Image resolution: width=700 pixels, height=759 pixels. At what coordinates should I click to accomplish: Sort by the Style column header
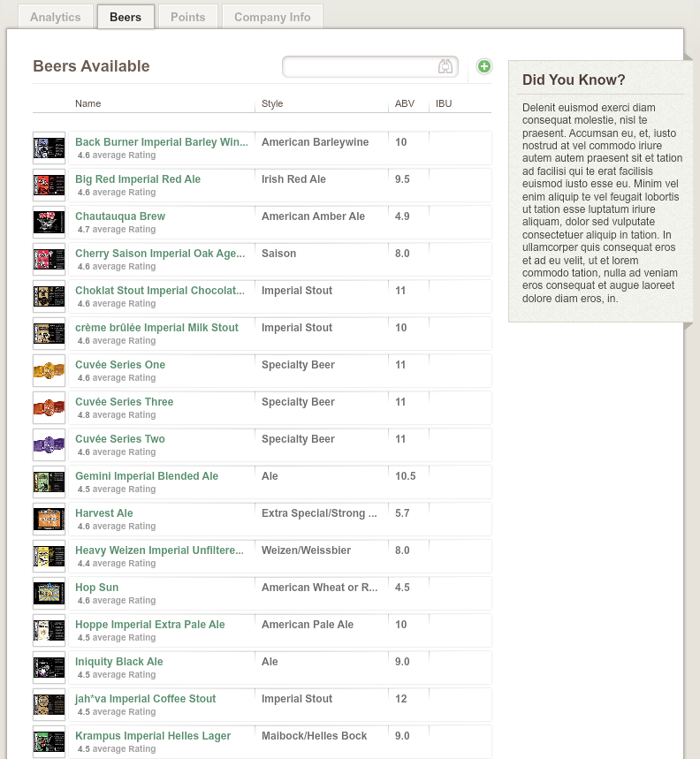pyautogui.click(x=272, y=103)
